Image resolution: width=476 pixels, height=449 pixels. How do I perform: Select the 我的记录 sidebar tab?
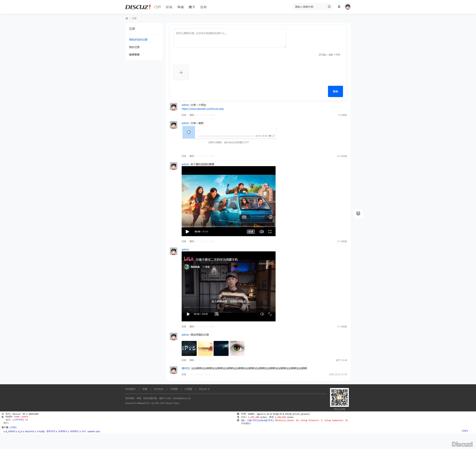pos(134,47)
